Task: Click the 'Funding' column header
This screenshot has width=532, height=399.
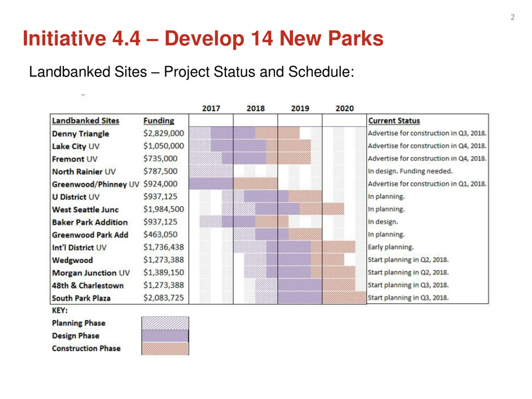Action: [x=159, y=121]
